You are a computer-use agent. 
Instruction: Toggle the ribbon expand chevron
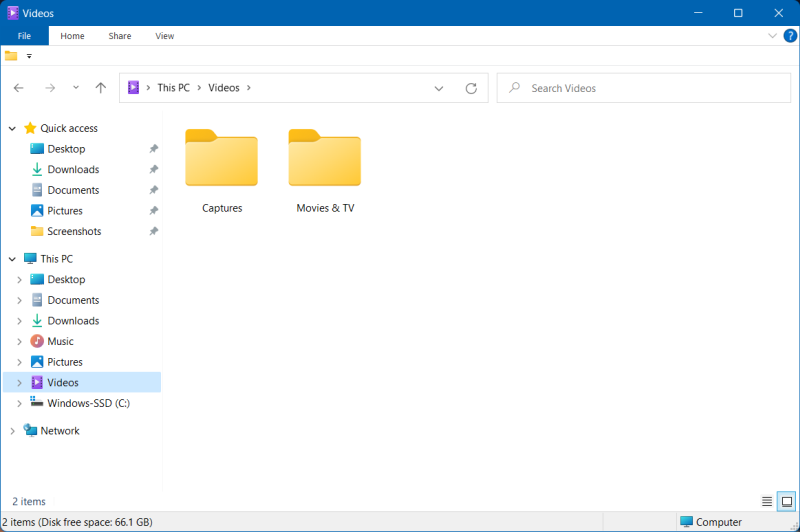coord(772,35)
